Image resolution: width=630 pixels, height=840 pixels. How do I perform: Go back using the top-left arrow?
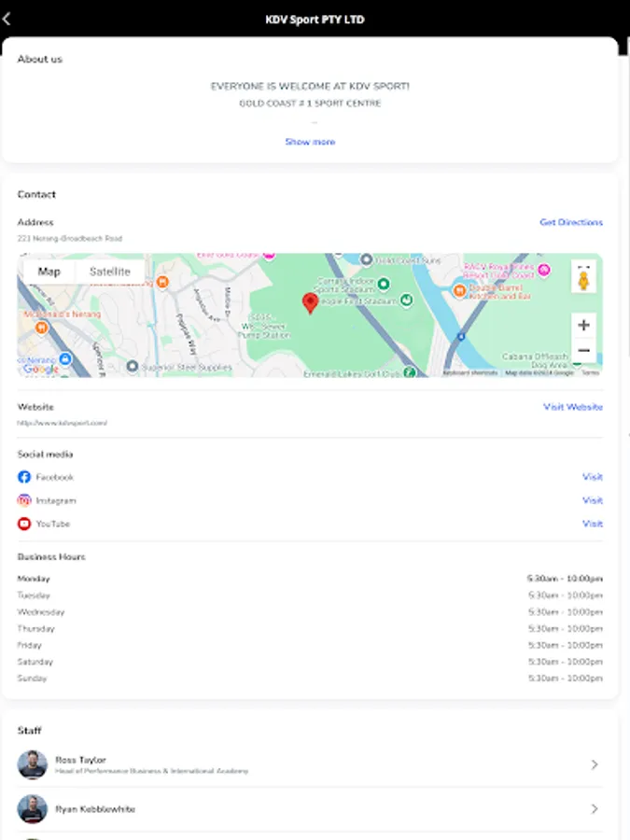tap(7, 20)
